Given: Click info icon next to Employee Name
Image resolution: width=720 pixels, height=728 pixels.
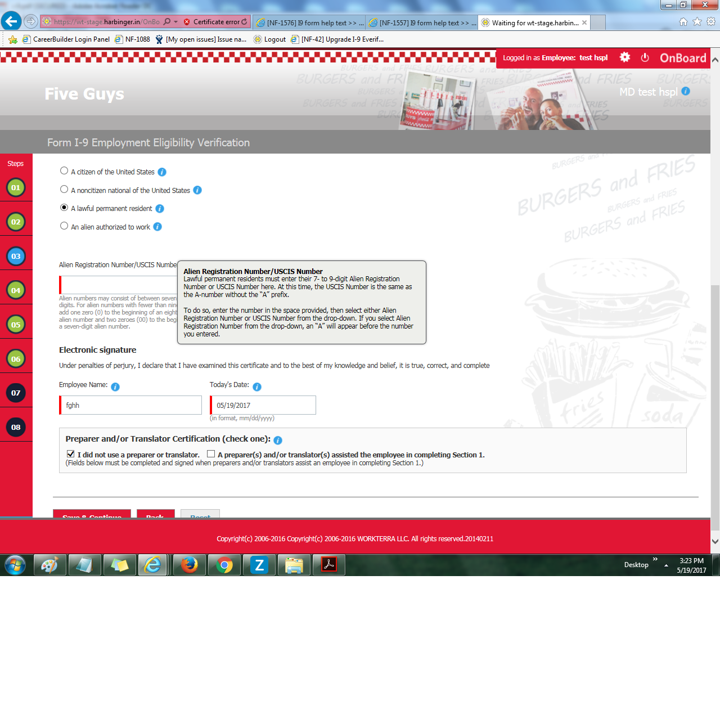Looking at the screenshot, I should (x=115, y=387).
